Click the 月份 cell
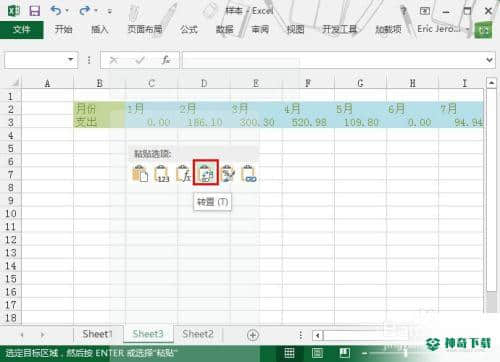This screenshot has width=500, height=362. point(99,109)
